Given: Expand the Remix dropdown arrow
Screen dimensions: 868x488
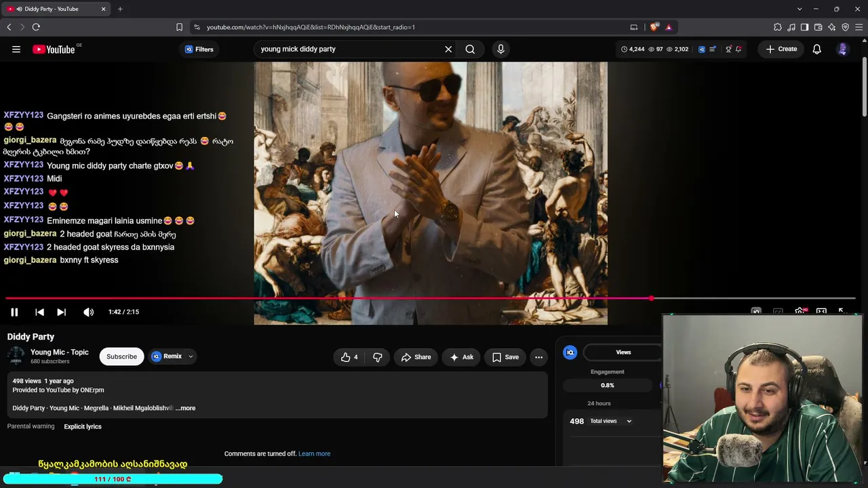Looking at the screenshot, I should (191, 357).
